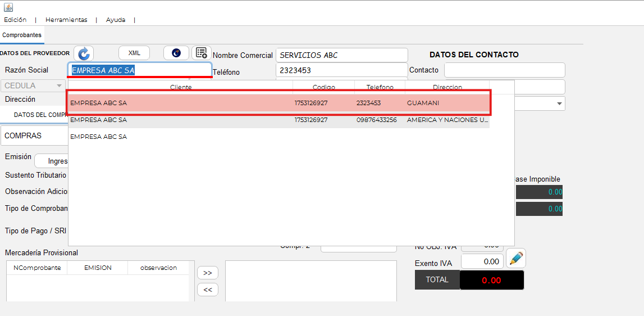Sort by the Cliente column header
Image resolution: width=644 pixels, height=316 pixels.
(181, 87)
